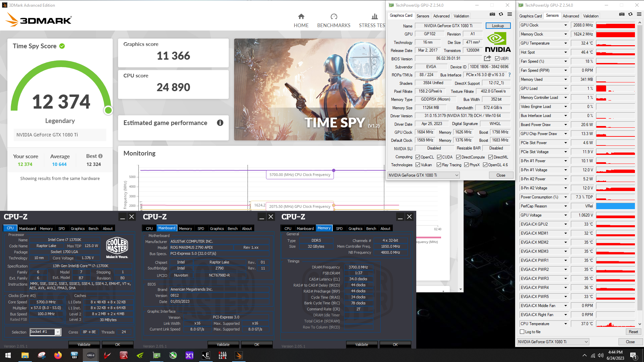The height and width of the screenshot is (362, 644).
Task: Open Advanced tab in left GPU-Z window
Action: pos(571,16)
